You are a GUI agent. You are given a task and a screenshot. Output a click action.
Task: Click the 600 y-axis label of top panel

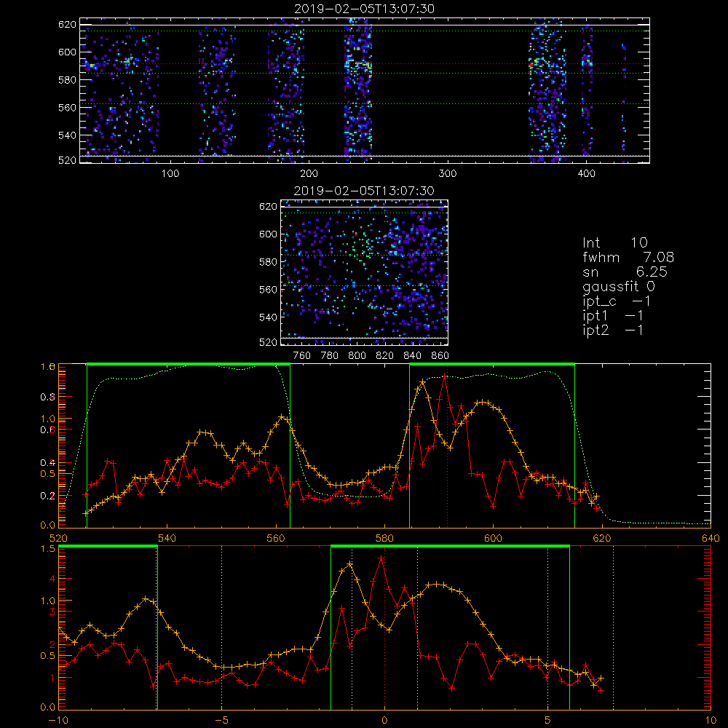point(67,52)
